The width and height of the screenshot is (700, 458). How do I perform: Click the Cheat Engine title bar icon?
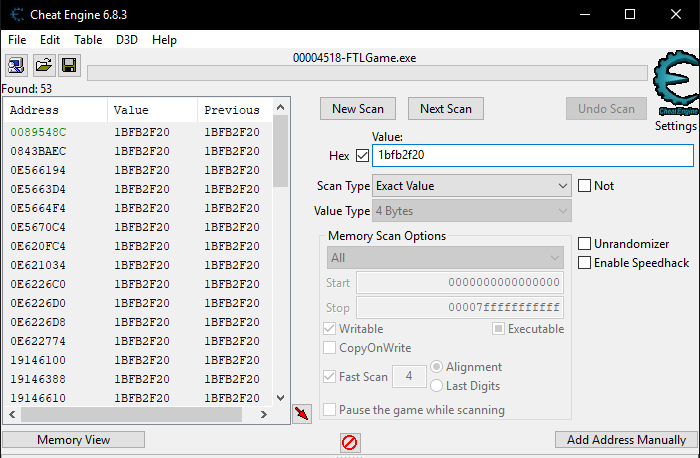click(x=17, y=15)
